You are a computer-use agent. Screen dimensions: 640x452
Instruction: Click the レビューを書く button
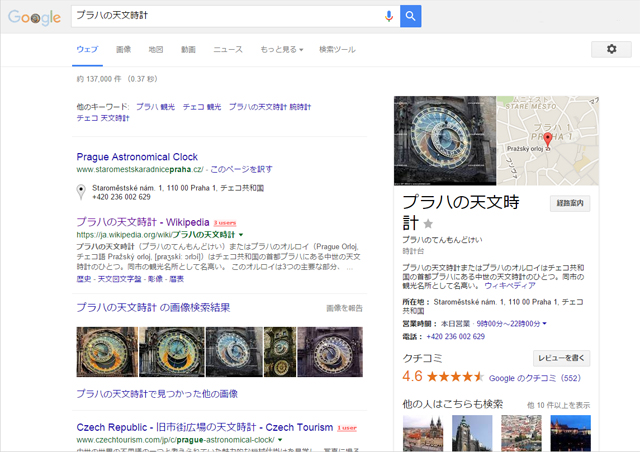564,357
